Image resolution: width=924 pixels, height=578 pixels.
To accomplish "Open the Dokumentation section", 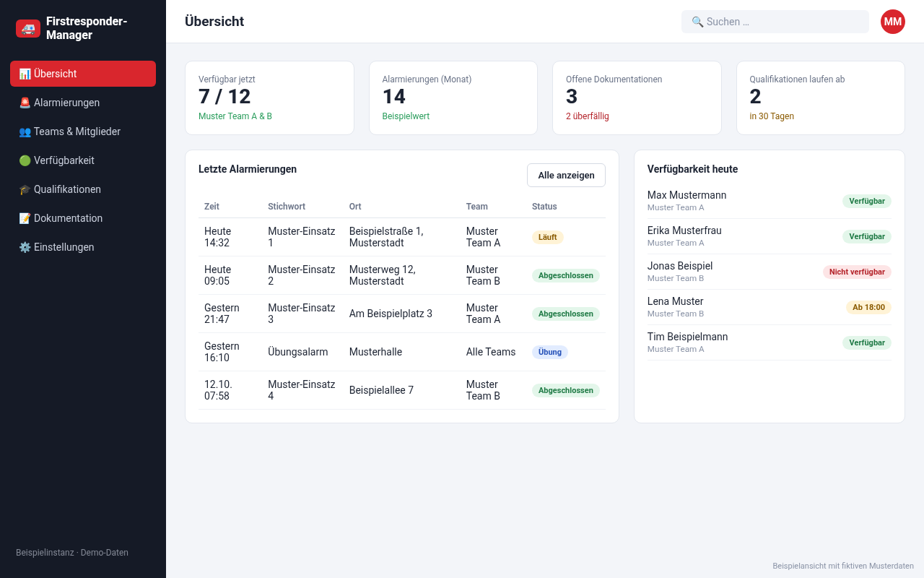I will point(83,218).
